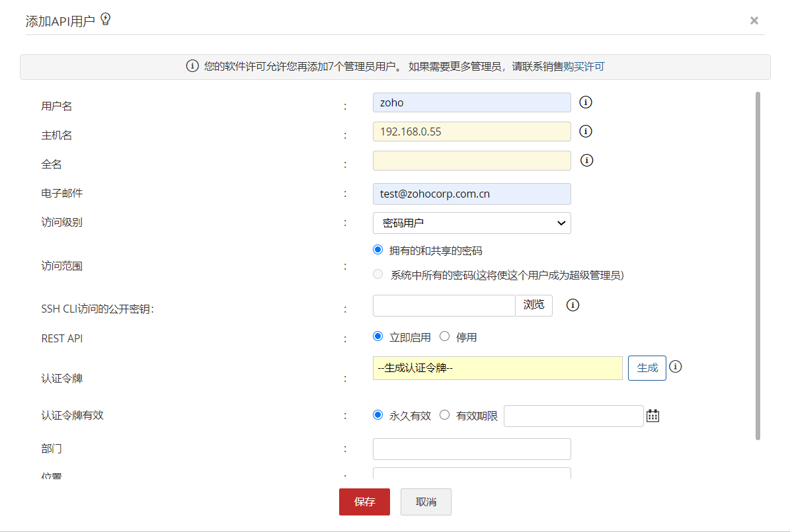Click the 认证令牌 text field
Image resolution: width=790 pixels, height=532 pixels.
497,368
